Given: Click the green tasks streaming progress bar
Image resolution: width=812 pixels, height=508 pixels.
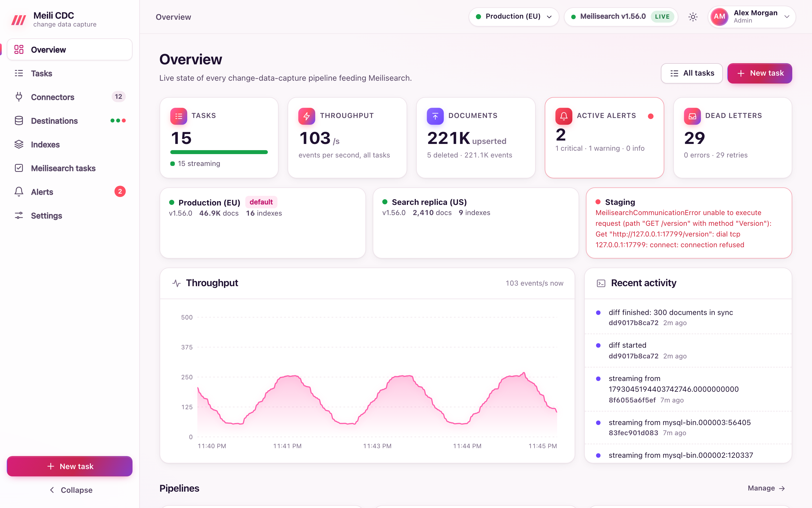Looking at the screenshot, I should coord(219,152).
